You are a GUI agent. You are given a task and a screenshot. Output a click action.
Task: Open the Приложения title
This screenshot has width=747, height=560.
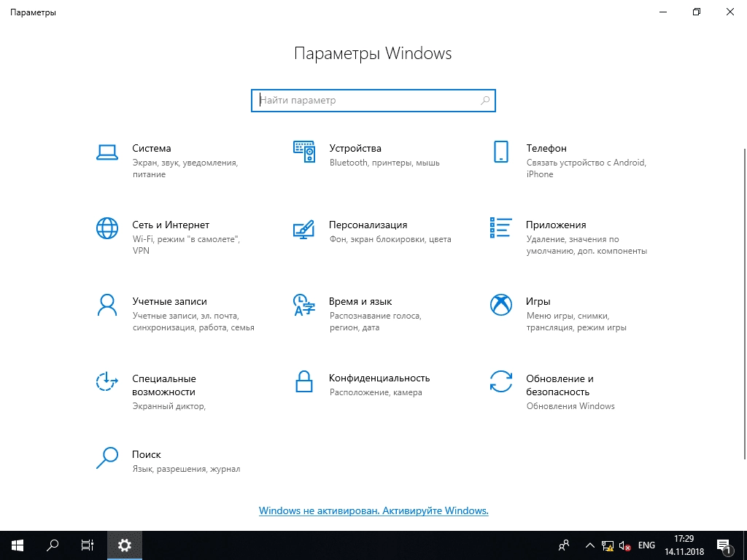pos(556,225)
